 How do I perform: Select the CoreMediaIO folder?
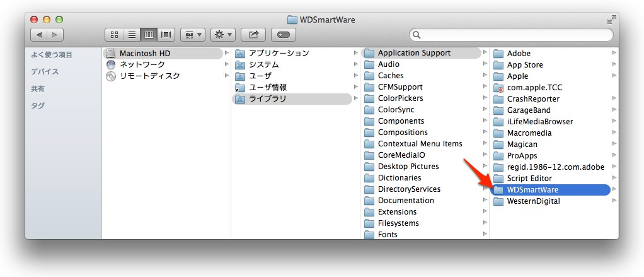click(x=422, y=155)
